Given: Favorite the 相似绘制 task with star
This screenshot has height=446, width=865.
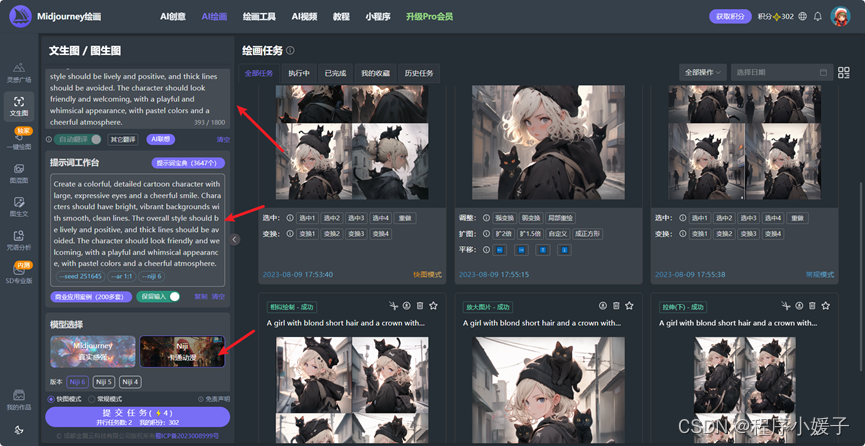Looking at the screenshot, I should 433,305.
